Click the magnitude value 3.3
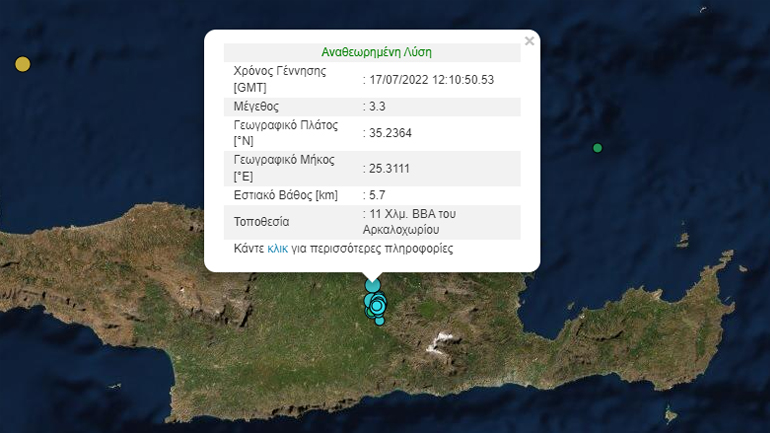Screen dimensions: 770x433 point(377,107)
